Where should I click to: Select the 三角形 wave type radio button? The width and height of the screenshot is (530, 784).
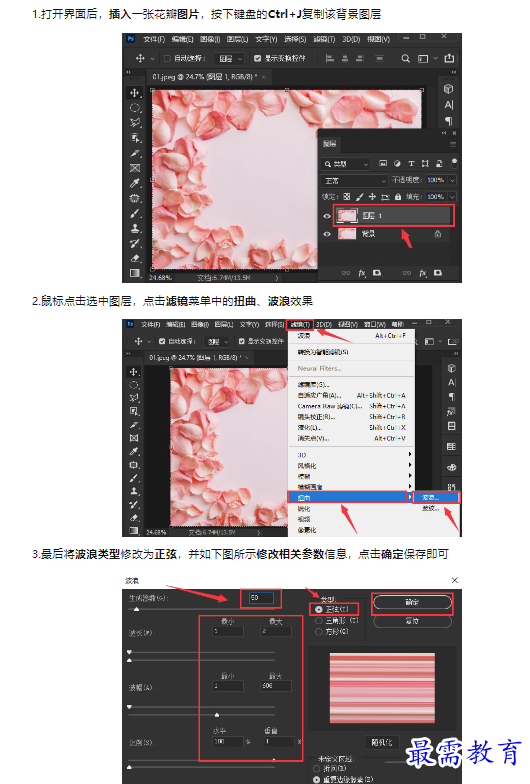click(318, 620)
